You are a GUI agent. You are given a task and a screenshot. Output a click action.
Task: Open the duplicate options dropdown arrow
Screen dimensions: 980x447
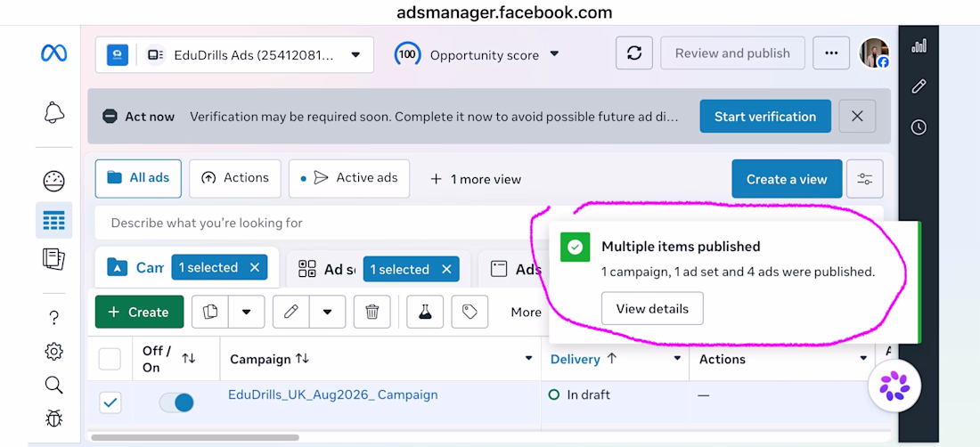pos(246,312)
